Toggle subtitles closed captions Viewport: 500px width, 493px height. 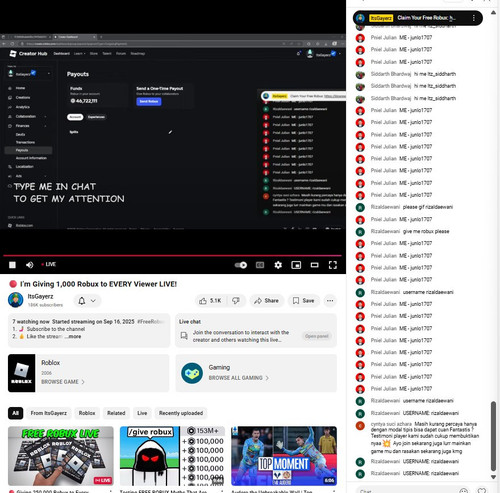[x=260, y=265]
